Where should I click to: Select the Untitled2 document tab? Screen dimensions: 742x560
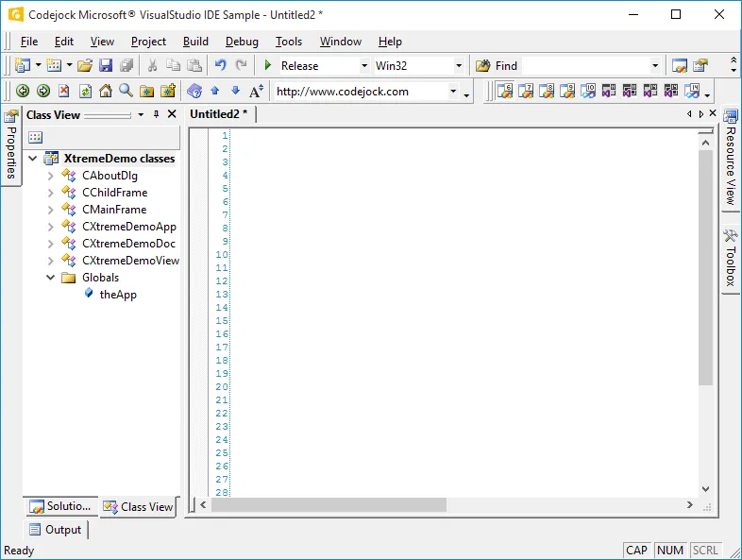coord(219,114)
